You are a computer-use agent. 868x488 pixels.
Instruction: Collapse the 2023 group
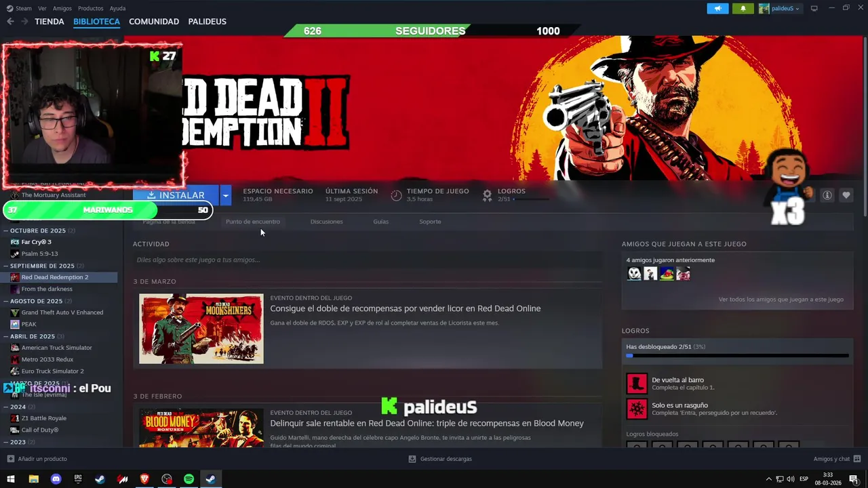(x=6, y=442)
